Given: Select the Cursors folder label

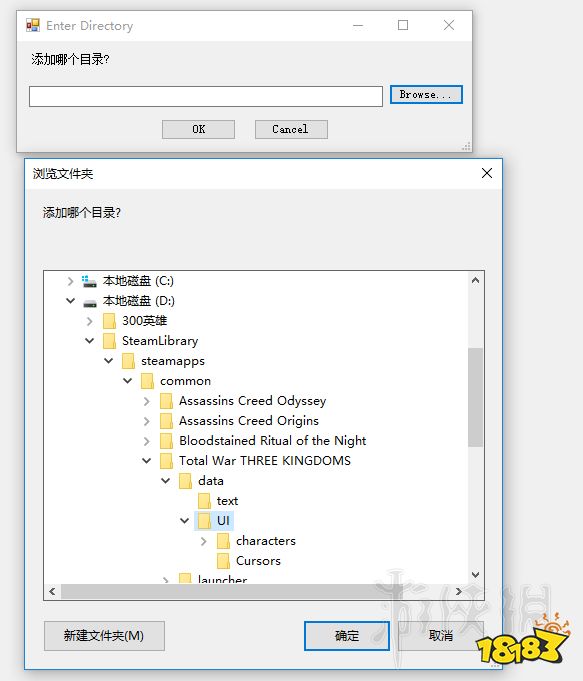Looking at the screenshot, I should click(x=258, y=561).
